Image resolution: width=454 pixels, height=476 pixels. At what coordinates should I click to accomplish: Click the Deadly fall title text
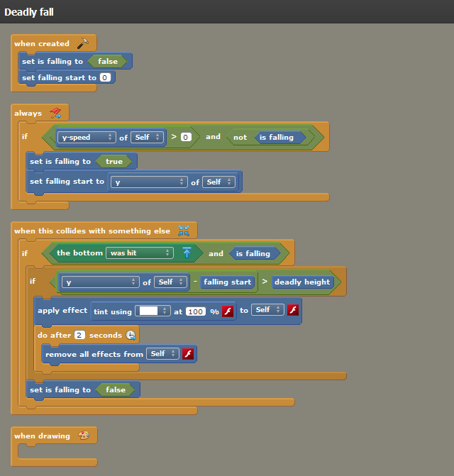click(29, 12)
